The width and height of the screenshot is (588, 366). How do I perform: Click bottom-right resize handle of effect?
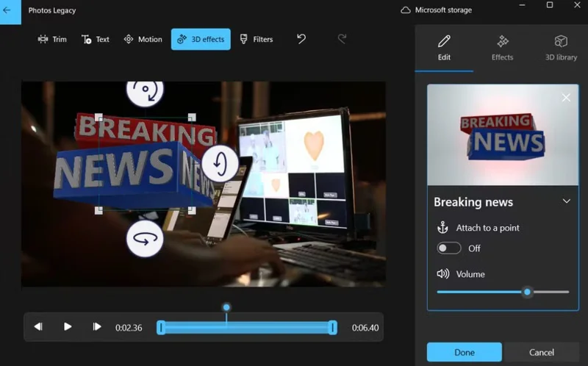(x=192, y=210)
